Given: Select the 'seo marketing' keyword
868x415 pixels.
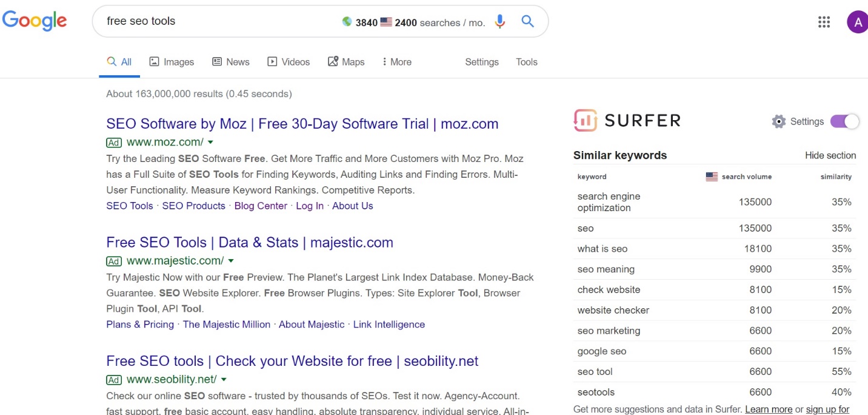Looking at the screenshot, I should tap(609, 331).
